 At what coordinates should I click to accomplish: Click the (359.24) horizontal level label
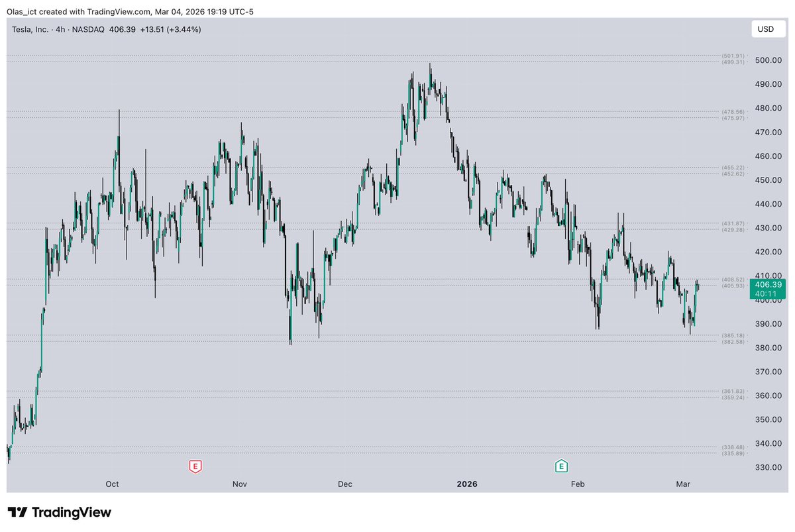[733, 397]
